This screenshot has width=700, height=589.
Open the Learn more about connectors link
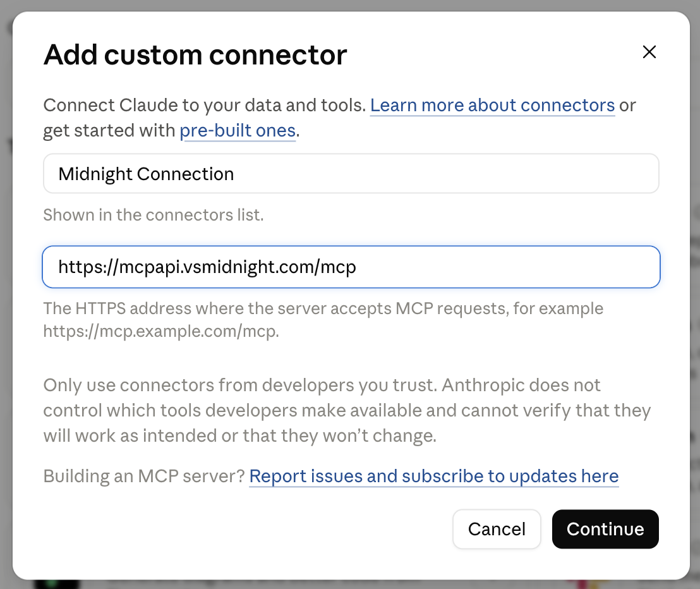pyautogui.click(x=492, y=106)
